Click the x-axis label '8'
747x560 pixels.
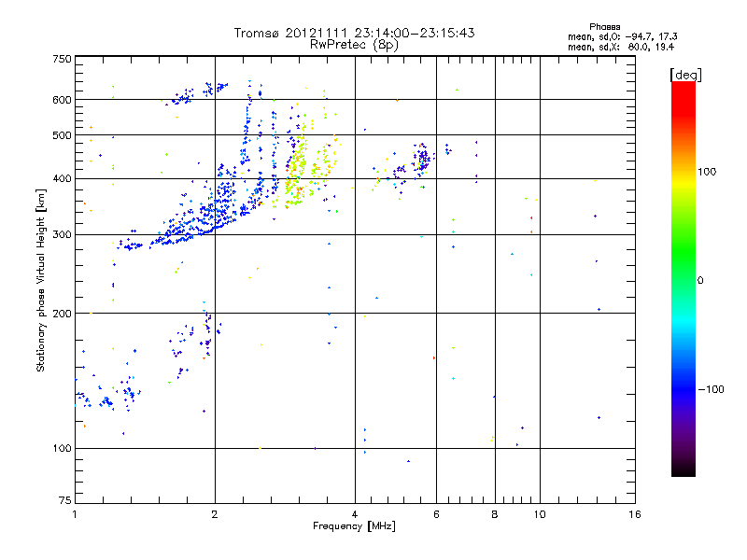point(495,514)
